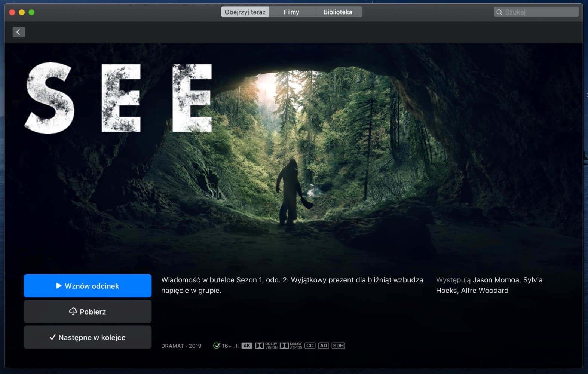Toggle Następne w kolejce queue button
588x374 pixels.
point(88,337)
